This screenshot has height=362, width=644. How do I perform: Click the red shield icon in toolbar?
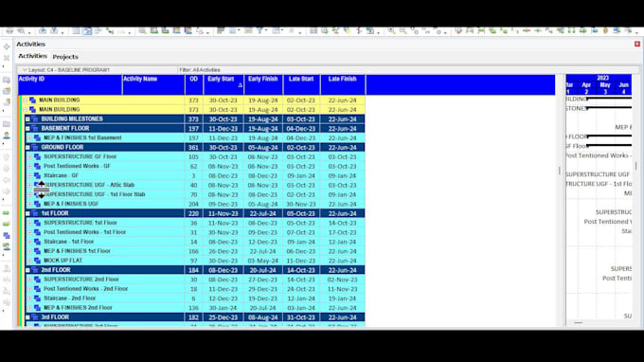point(458,31)
